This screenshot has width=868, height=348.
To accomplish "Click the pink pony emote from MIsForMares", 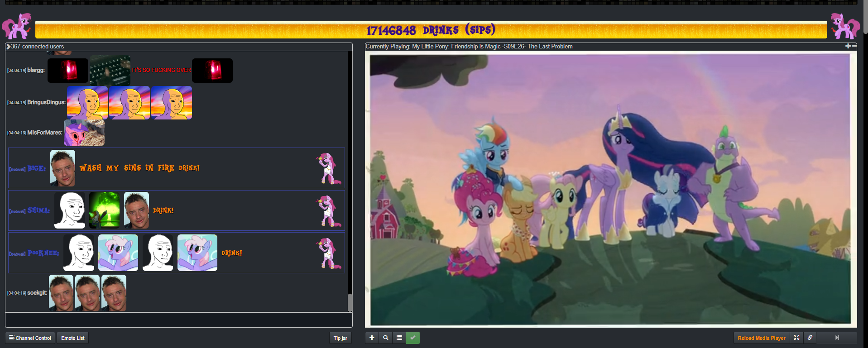I will click(84, 133).
